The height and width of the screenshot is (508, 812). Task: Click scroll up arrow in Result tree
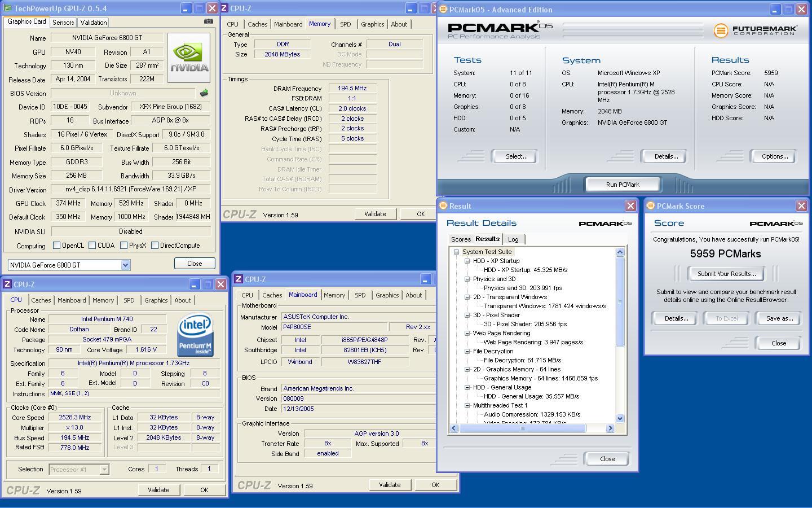coord(620,252)
